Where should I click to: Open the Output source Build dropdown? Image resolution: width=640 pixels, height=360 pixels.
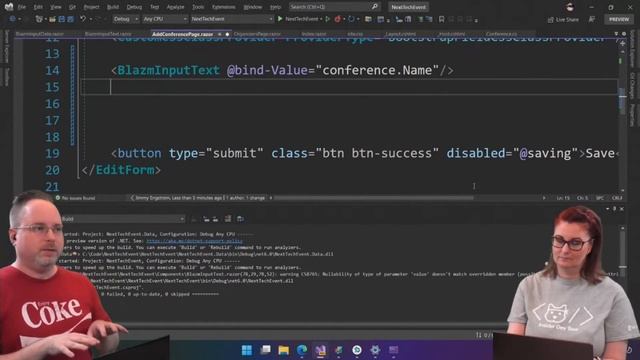click(122, 219)
